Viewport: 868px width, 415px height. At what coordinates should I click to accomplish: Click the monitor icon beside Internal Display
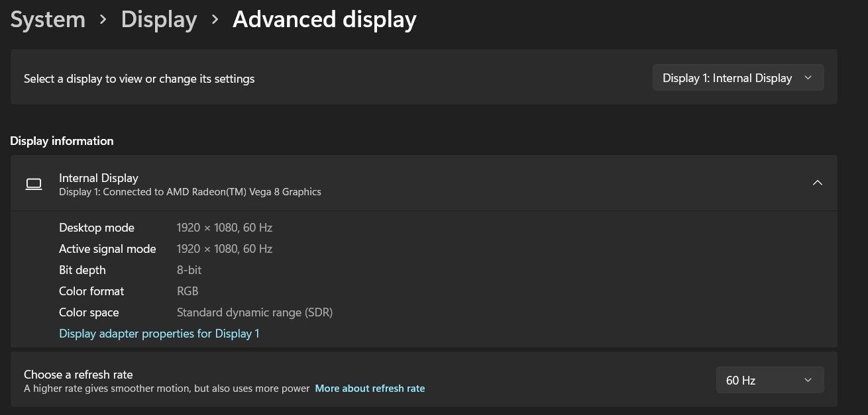coord(34,184)
